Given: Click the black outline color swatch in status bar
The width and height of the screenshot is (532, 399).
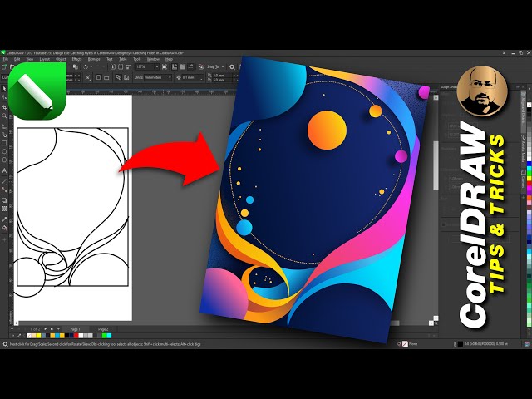Looking at the screenshot, I should tap(460, 343).
